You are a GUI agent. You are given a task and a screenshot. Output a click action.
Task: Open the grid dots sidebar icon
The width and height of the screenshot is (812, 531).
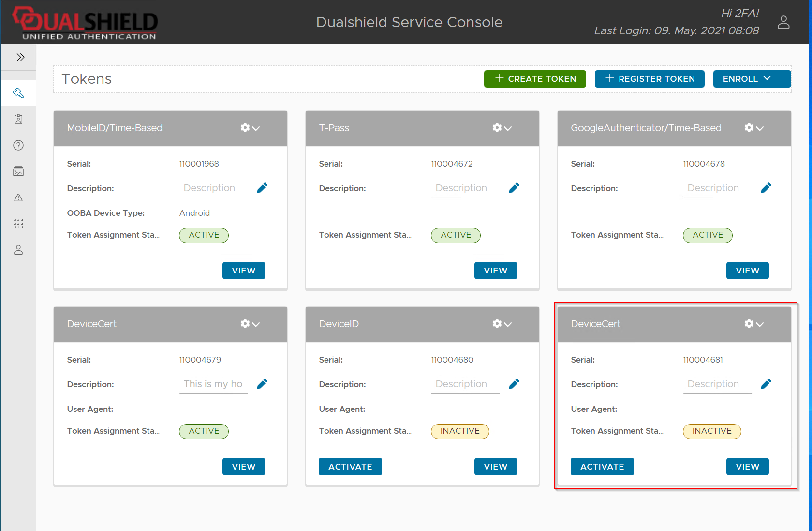18,224
